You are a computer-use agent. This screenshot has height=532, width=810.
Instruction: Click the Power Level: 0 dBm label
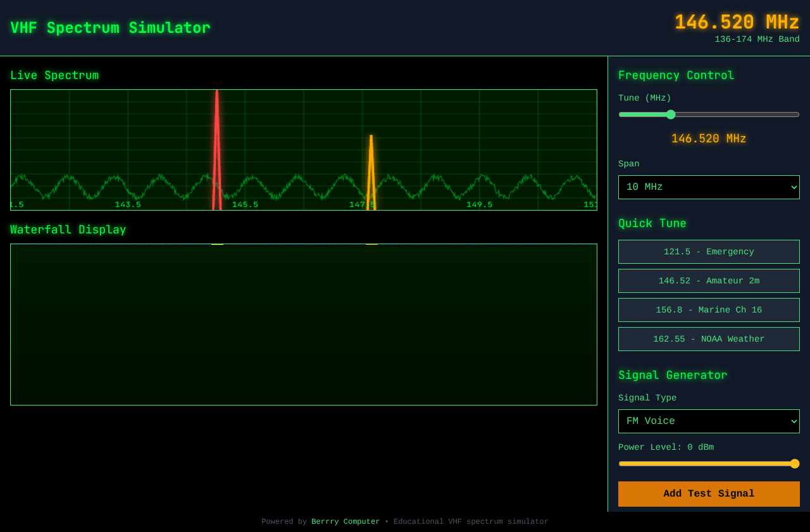tap(666, 447)
